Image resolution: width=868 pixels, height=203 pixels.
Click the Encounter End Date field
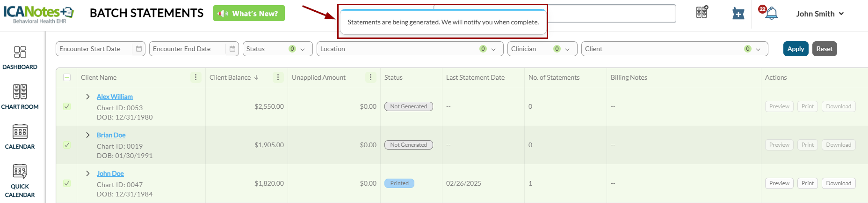click(x=187, y=49)
